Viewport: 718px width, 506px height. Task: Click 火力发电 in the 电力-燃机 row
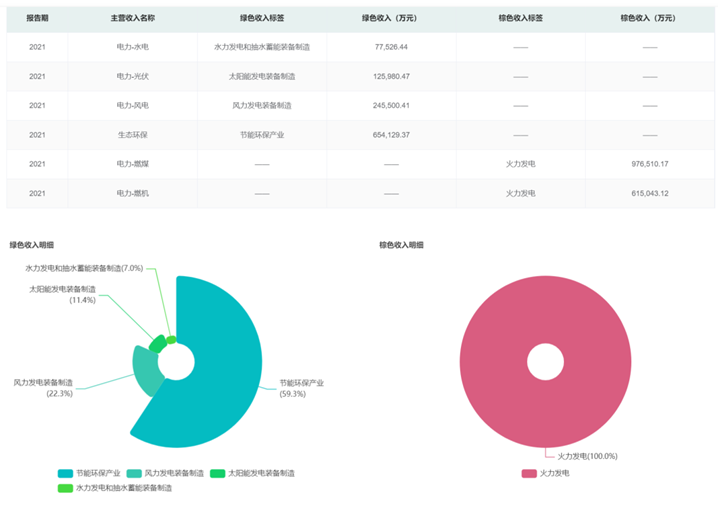tap(521, 193)
